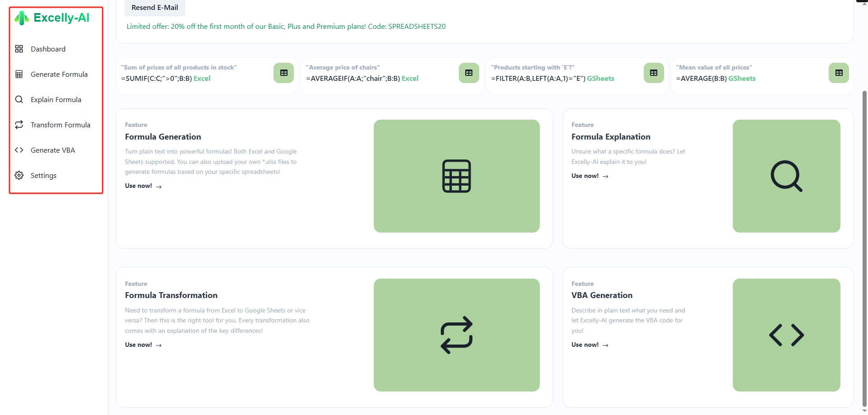Click the Formula Explanation magnifier tile
The image size is (868, 415).
786,176
